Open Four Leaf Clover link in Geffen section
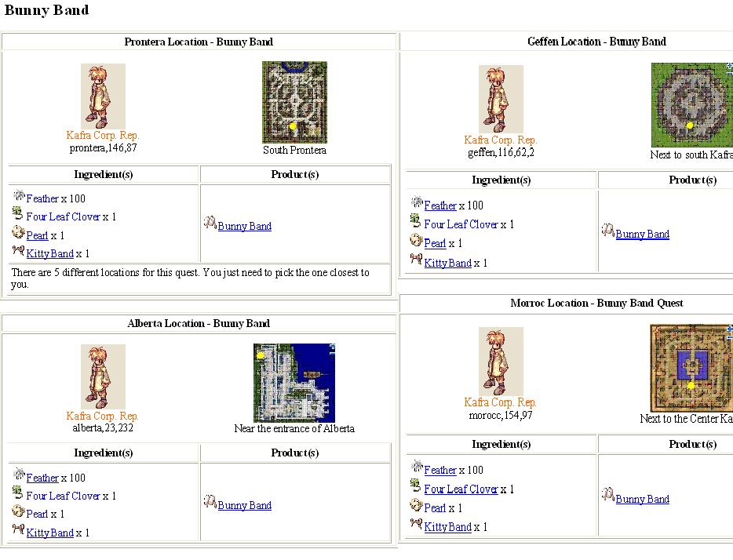The width and height of the screenshot is (733, 560). (x=461, y=224)
